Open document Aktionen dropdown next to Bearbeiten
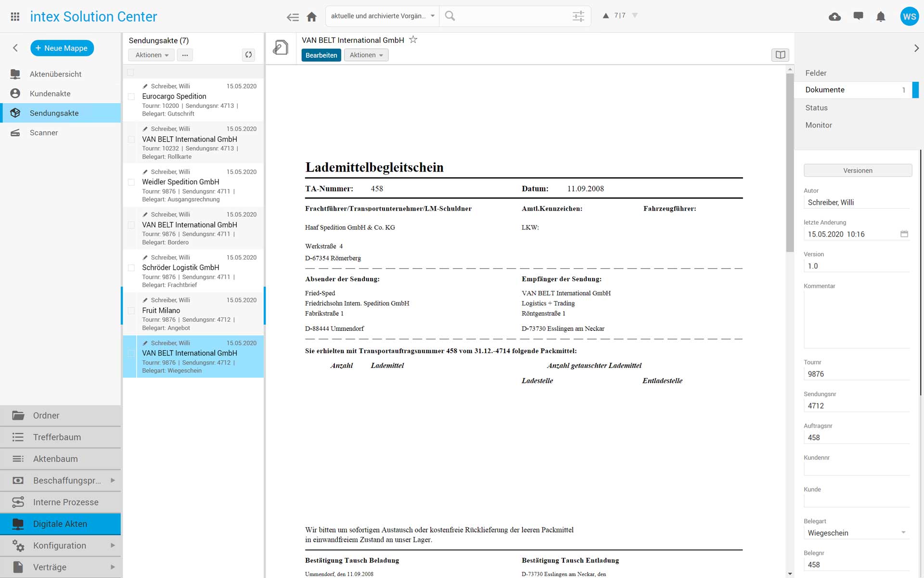 click(x=366, y=55)
